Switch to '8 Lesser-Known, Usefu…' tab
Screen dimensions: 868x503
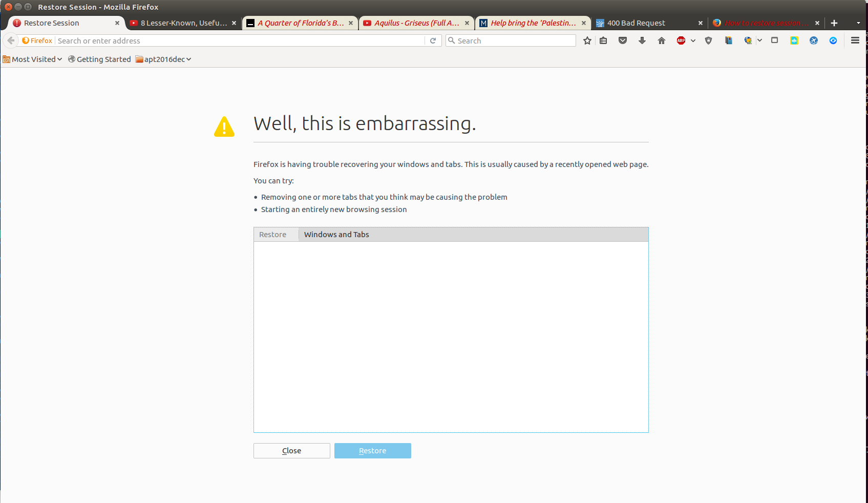(x=183, y=23)
